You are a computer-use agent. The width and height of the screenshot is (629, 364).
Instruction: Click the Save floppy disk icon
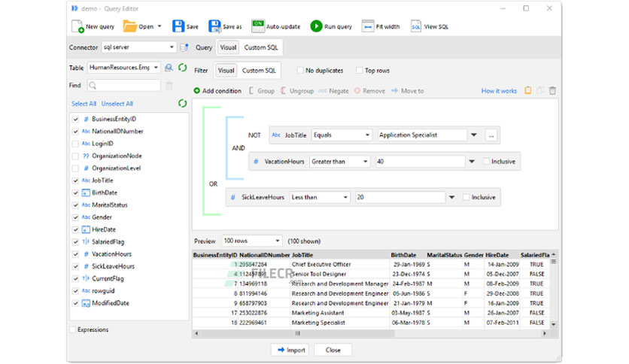[178, 26]
